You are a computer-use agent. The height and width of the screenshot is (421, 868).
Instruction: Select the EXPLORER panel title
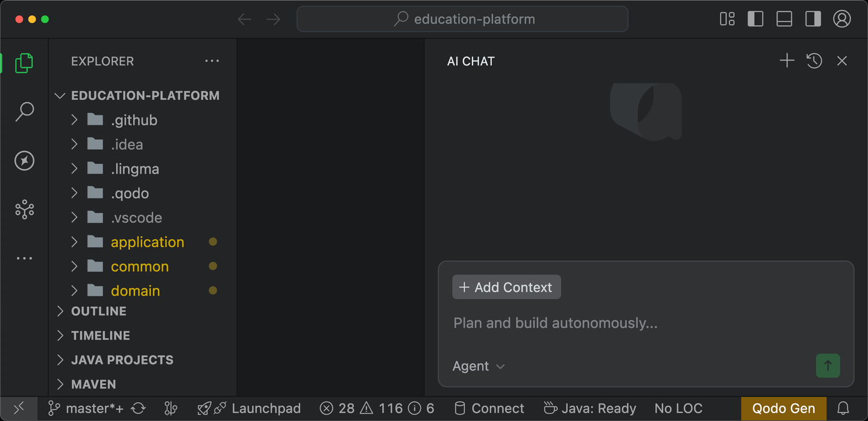(x=102, y=61)
